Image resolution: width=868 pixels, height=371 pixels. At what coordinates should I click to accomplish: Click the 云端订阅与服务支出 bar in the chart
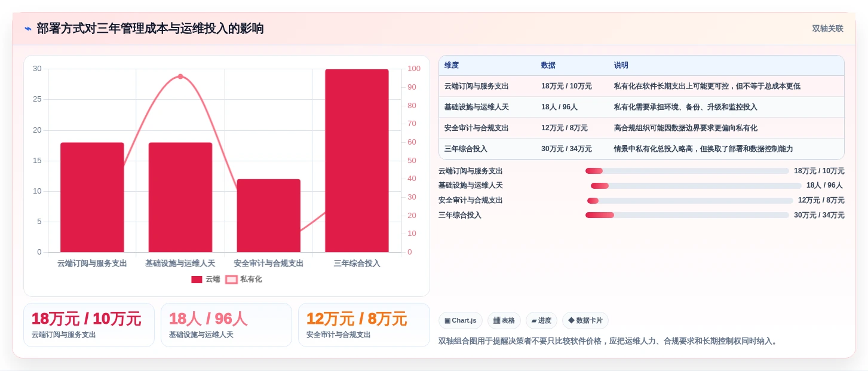pos(92,197)
